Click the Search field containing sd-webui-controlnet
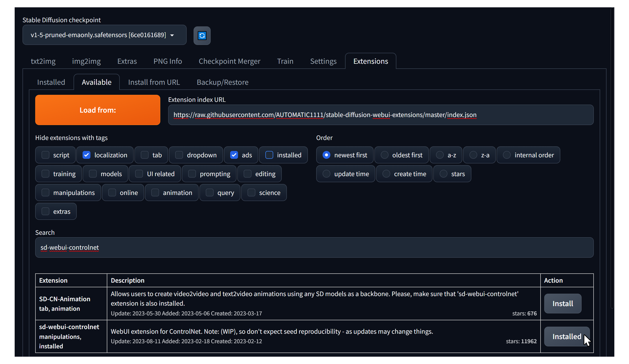Image resolution: width=629 pixels, height=364 pixels. pyautogui.click(x=314, y=247)
